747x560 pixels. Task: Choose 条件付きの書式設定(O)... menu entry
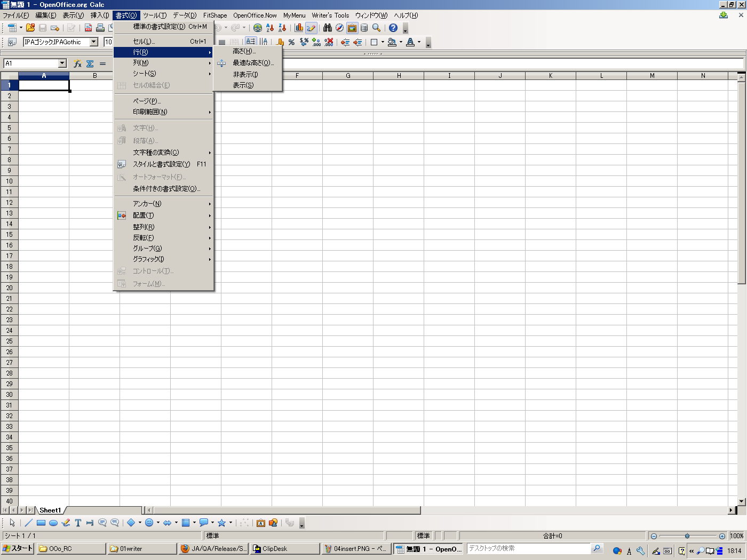164,189
